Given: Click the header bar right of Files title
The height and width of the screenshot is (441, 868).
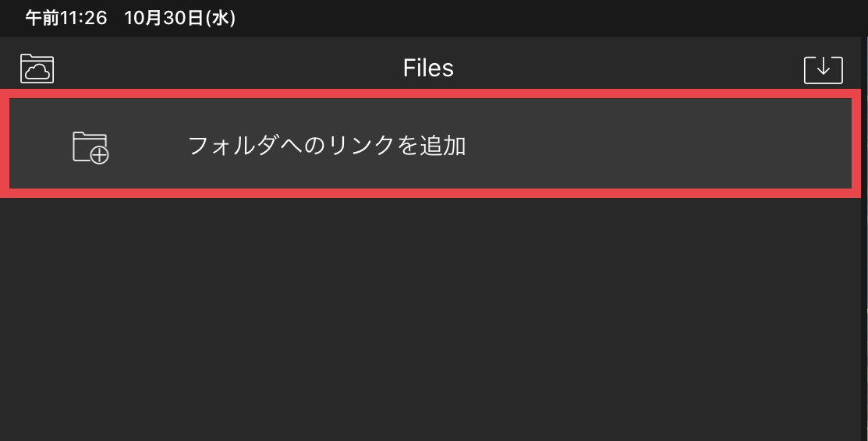Looking at the screenshot, I should pyautogui.click(x=624, y=69).
